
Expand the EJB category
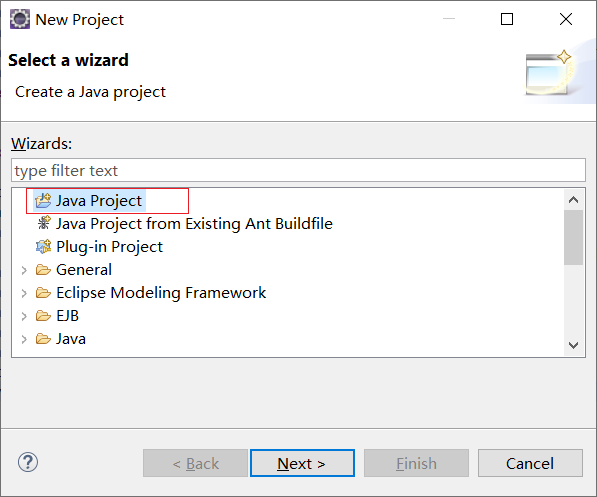(x=24, y=316)
